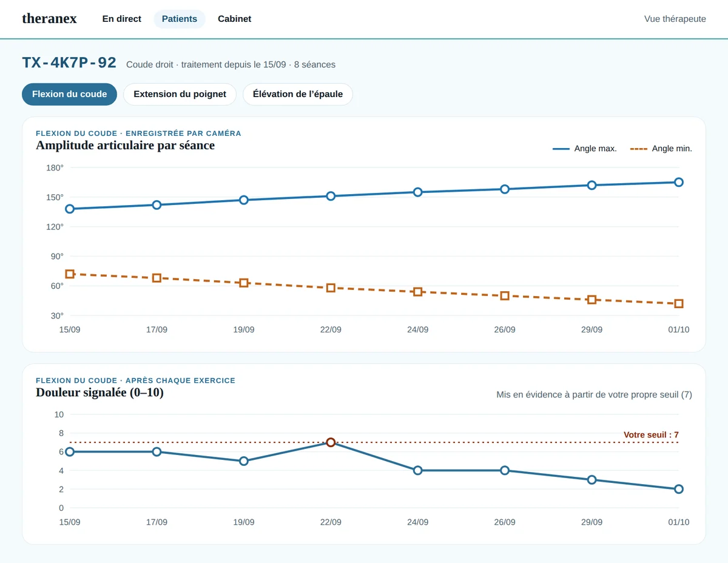Click the Angle min. square marker on 17/09

[x=157, y=278]
